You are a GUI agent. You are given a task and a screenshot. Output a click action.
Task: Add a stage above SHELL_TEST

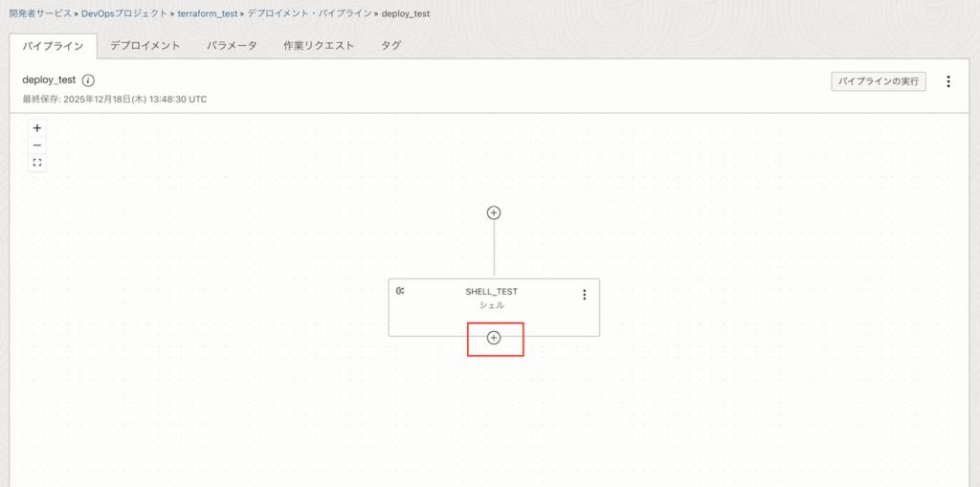point(494,212)
